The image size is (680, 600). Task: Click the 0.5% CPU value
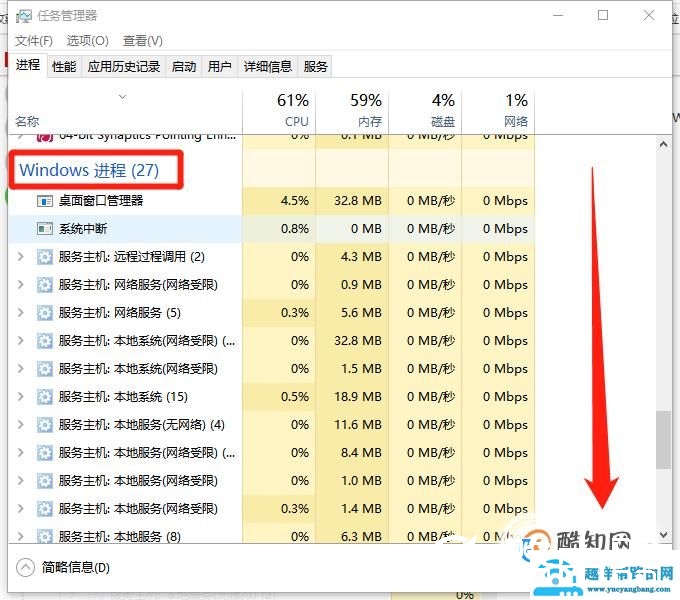(x=294, y=397)
